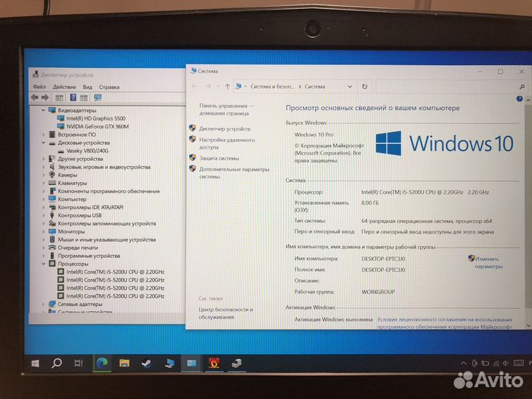Viewport: 532px width, 399px height.
Task: Click the volume speaker tray icon
Action: tap(506, 364)
